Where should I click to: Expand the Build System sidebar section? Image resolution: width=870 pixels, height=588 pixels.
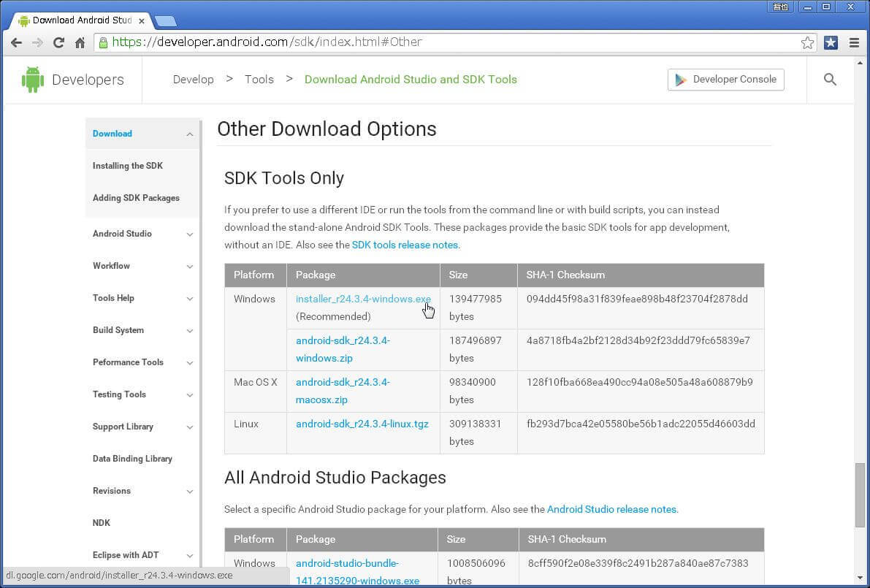(190, 331)
